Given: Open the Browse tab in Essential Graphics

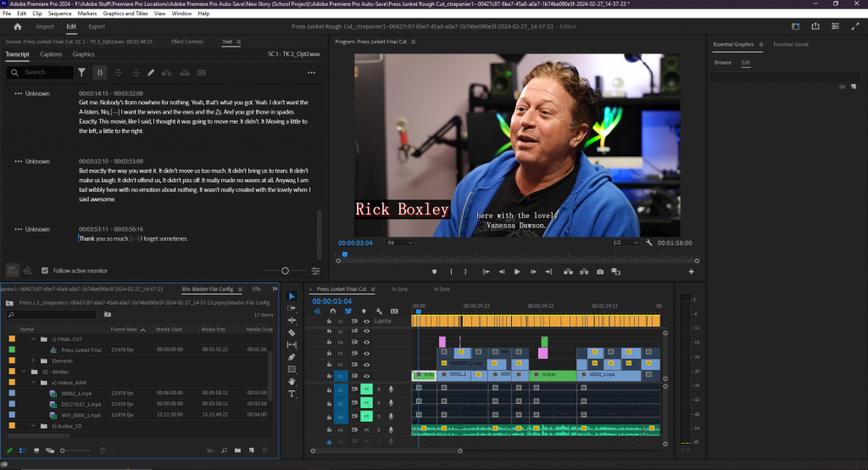Looking at the screenshot, I should [x=722, y=63].
